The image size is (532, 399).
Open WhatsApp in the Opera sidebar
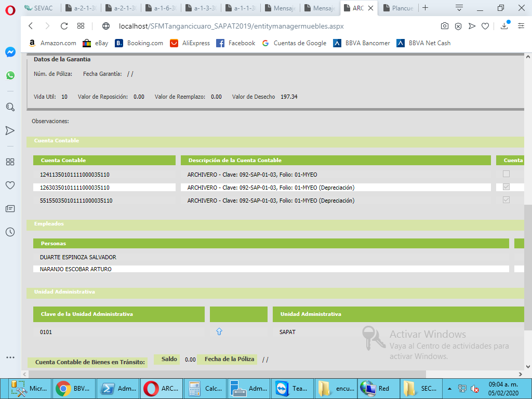[x=10, y=75]
